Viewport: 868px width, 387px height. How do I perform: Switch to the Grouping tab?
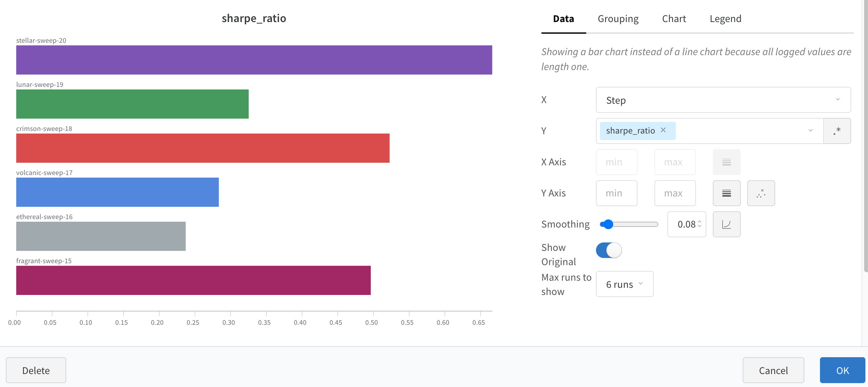[x=618, y=19]
